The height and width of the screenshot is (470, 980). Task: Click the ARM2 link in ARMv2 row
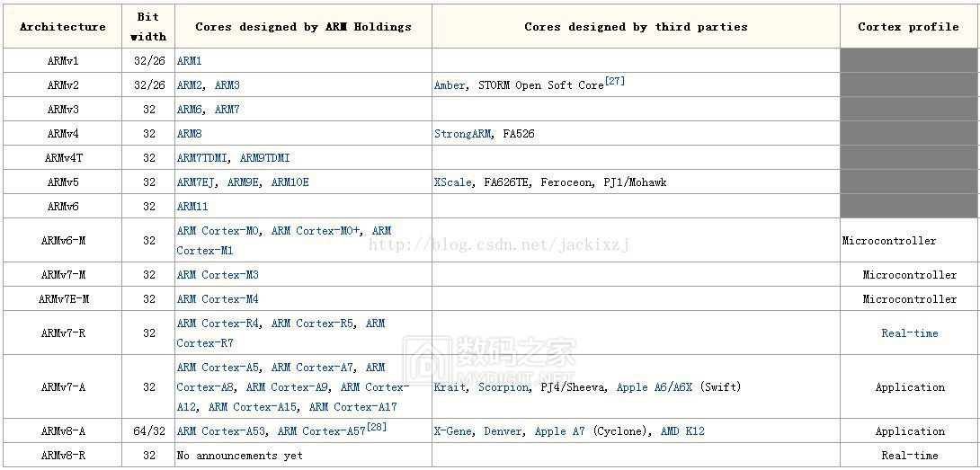[x=190, y=85]
